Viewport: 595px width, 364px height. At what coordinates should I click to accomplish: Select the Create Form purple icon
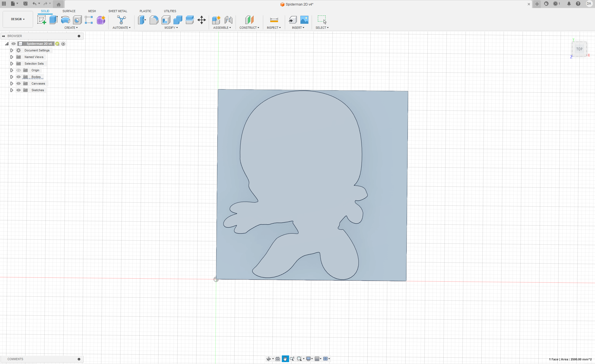[101, 20]
